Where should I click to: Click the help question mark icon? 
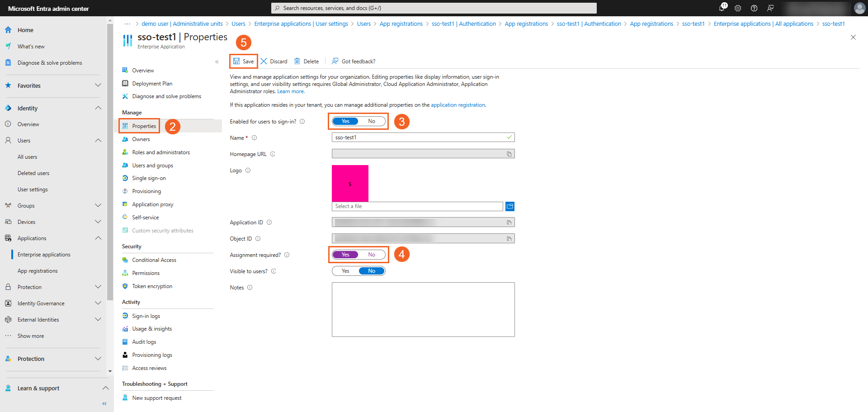pyautogui.click(x=754, y=8)
